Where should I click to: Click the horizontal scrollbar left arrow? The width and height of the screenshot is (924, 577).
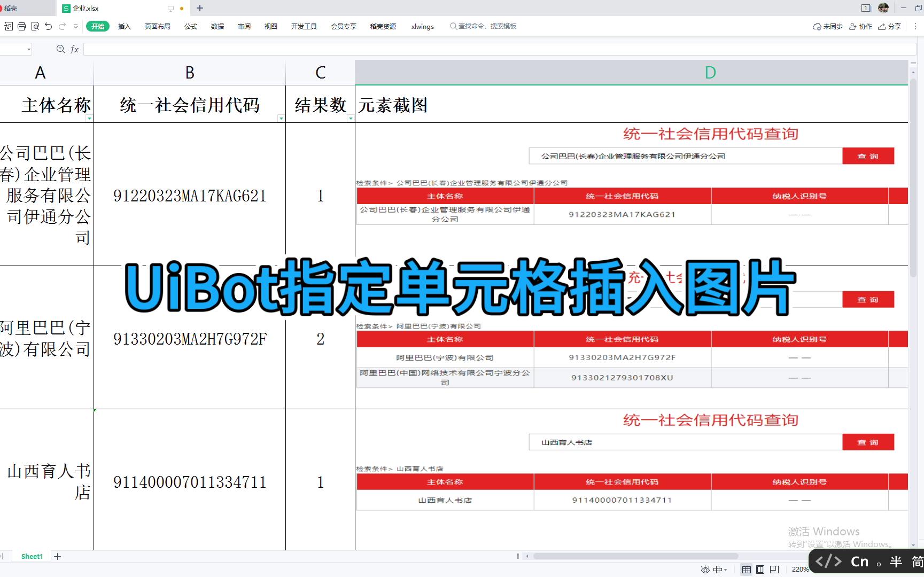point(527,556)
